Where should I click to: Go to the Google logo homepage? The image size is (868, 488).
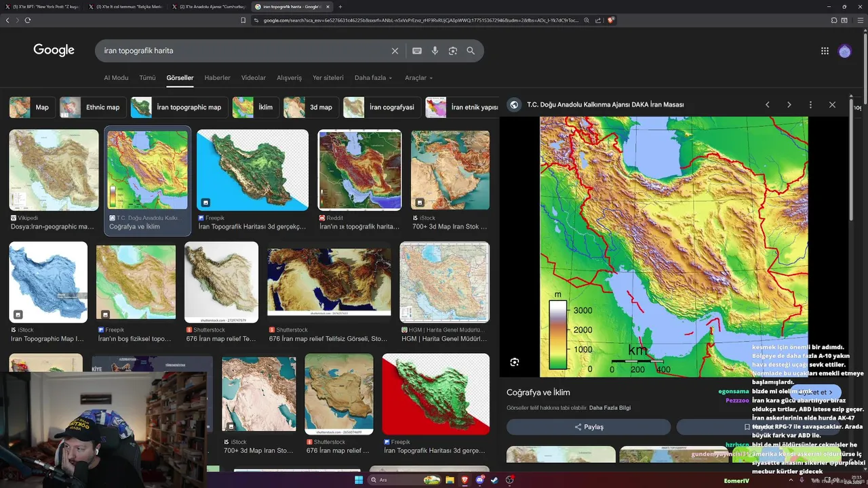[x=54, y=50]
